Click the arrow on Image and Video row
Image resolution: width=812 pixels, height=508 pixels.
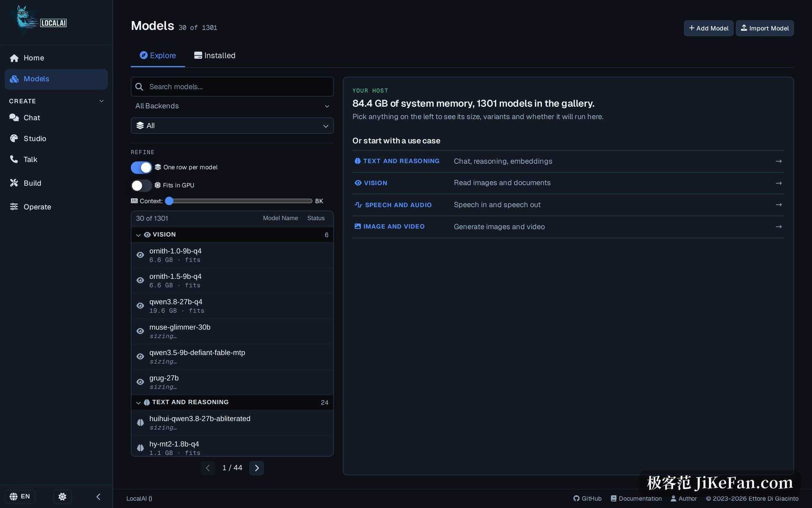[x=779, y=227]
